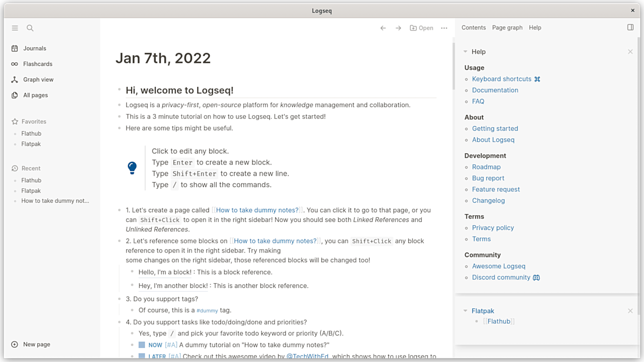Image resolution: width=644 pixels, height=362 pixels.
Task: Click the Flatpak panel title
Action: (483, 311)
